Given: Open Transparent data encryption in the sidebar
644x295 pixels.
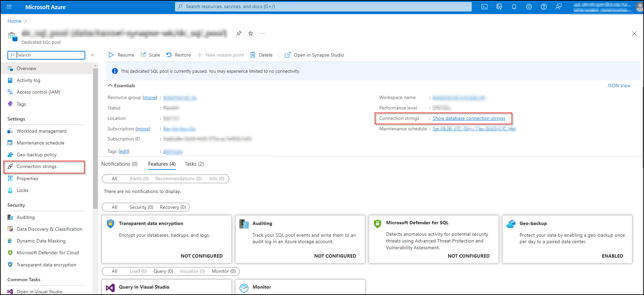Looking at the screenshot, I should click(x=47, y=265).
